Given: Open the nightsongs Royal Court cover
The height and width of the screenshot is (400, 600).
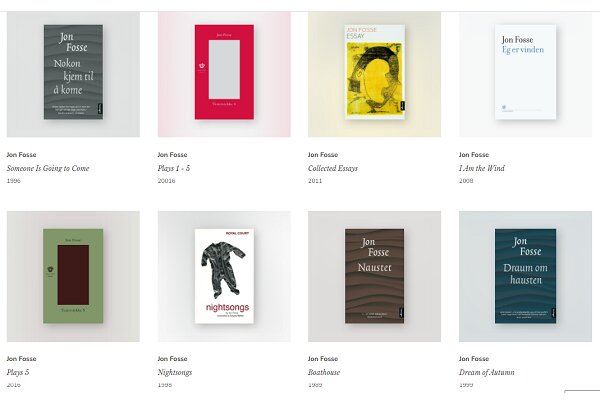Looking at the screenshot, I should click(224, 276).
